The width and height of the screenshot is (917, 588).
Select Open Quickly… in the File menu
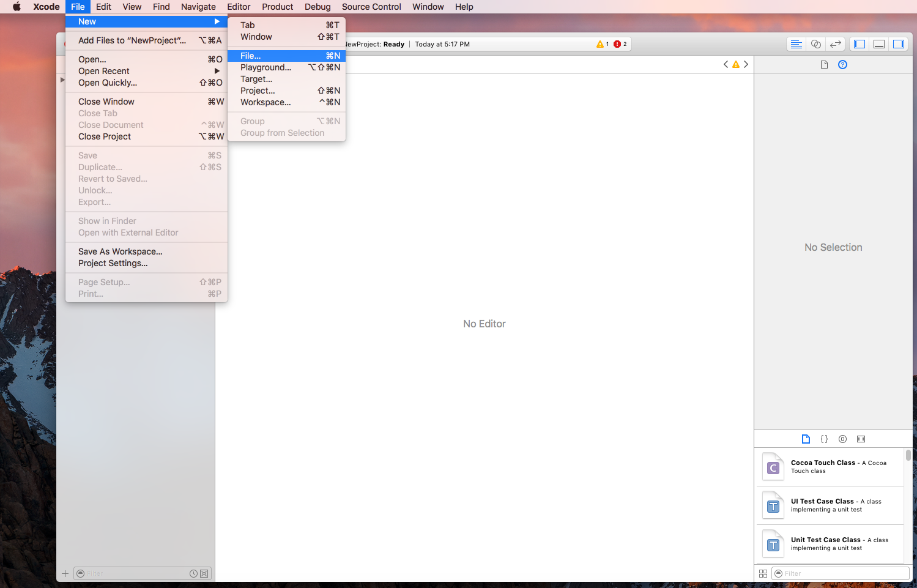[146, 83]
